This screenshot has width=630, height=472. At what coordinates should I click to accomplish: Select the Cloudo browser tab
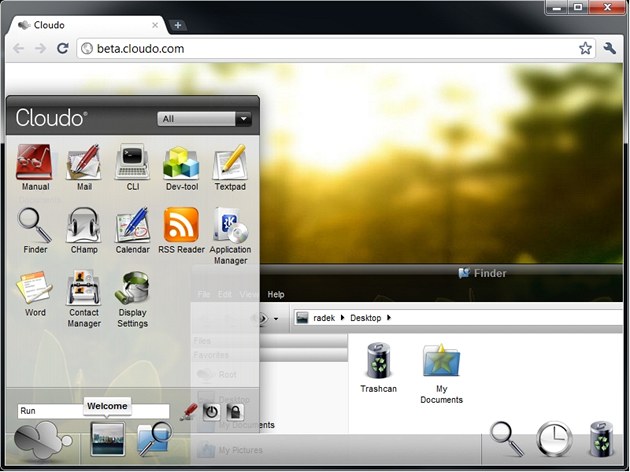[88, 25]
